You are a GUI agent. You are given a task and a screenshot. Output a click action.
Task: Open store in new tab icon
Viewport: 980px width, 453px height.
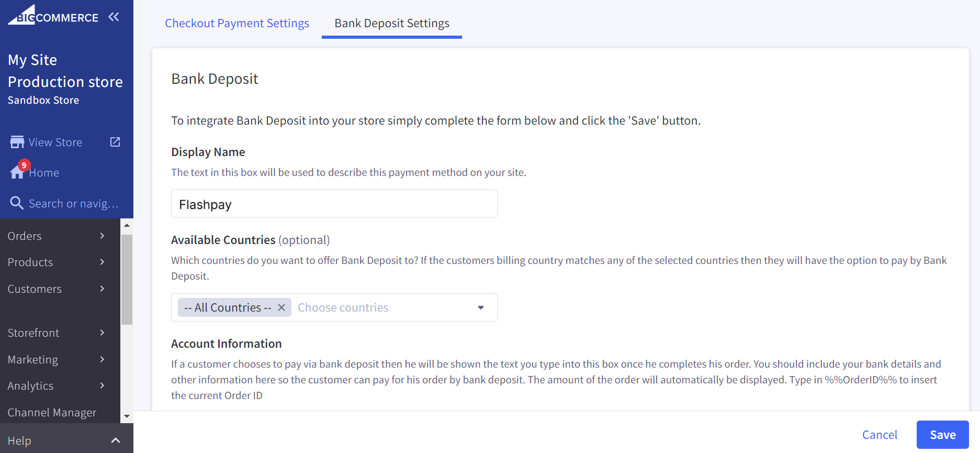tap(115, 142)
